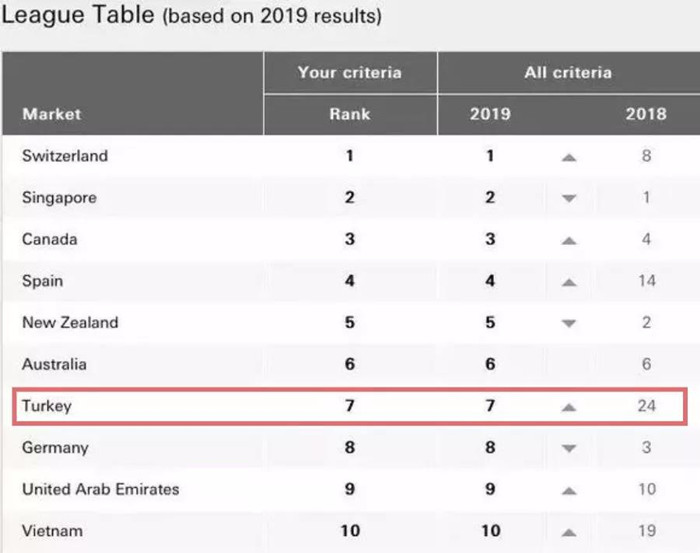Open the Turkey market entry
The image size is (700, 553).
click(x=47, y=407)
